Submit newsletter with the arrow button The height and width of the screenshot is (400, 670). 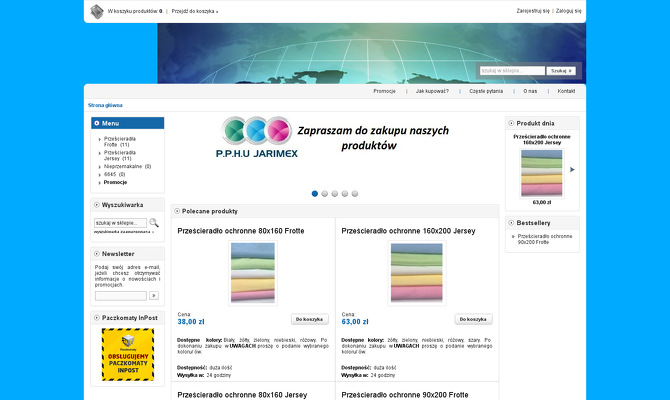pyautogui.click(x=154, y=296)
